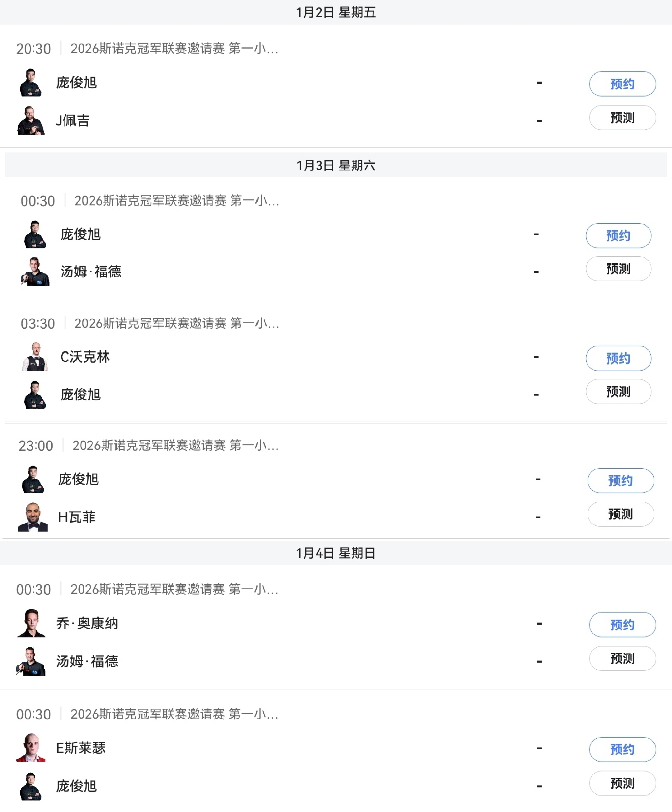The height and width of the screenshot is (812, 672).
Task: Select player name H瓦菲
Action: (x=77, y=517)
